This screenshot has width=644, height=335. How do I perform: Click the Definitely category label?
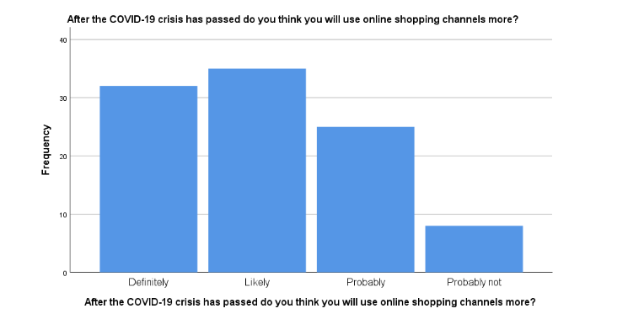click(x=148, y=282)
